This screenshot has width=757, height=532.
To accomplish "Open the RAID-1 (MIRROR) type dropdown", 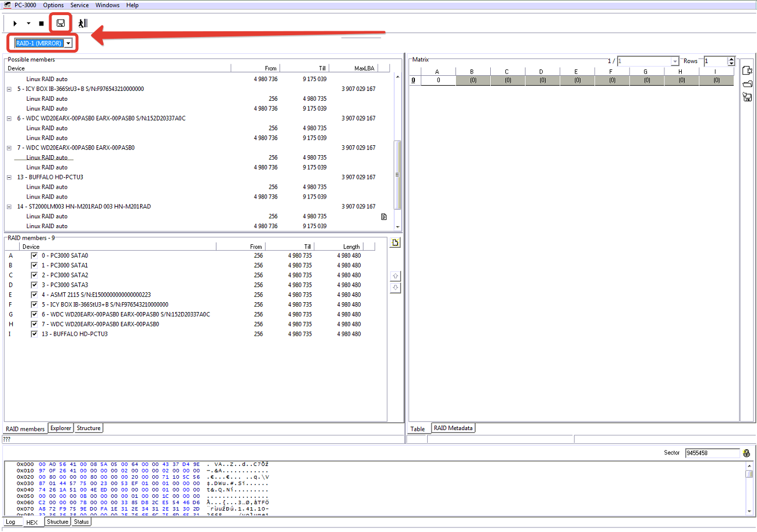I will coord(69,43).
